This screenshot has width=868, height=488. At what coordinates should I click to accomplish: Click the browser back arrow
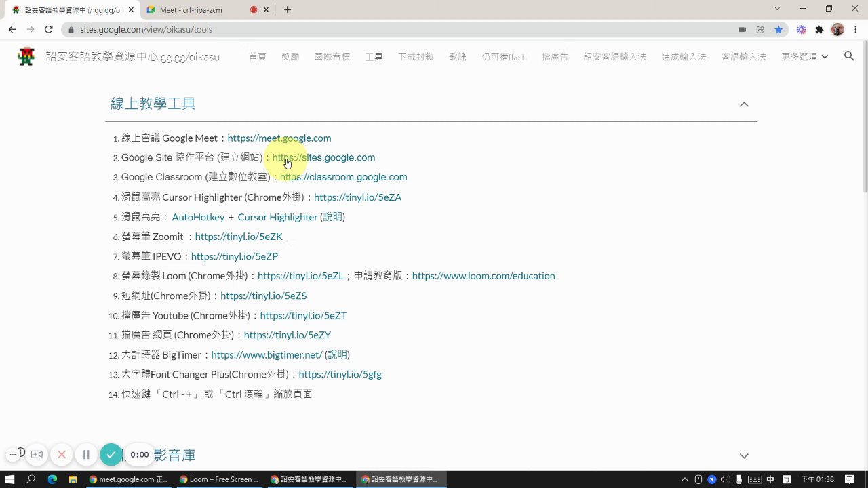[12, 29]
